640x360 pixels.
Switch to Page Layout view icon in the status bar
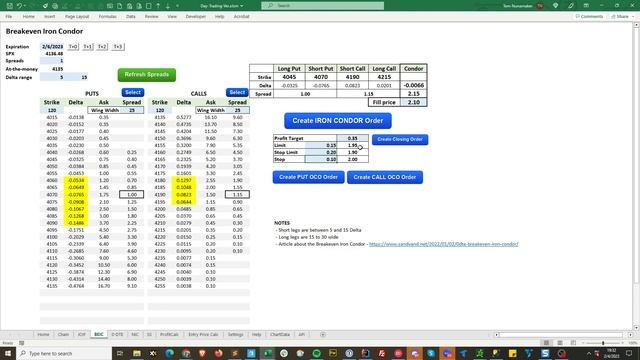(x=560, y=343)
